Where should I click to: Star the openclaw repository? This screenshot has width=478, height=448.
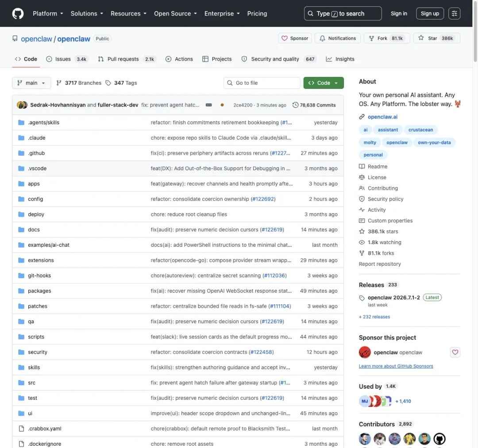point(436,38)
